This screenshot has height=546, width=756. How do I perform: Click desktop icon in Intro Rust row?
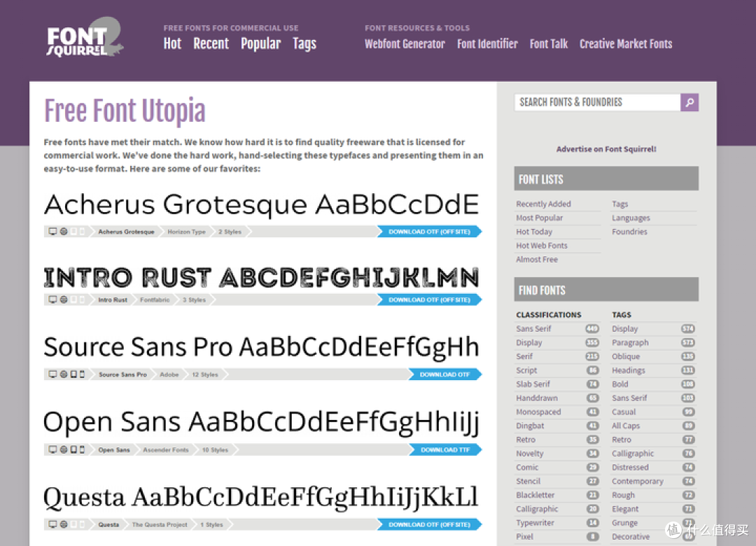(x=52, y=300)
